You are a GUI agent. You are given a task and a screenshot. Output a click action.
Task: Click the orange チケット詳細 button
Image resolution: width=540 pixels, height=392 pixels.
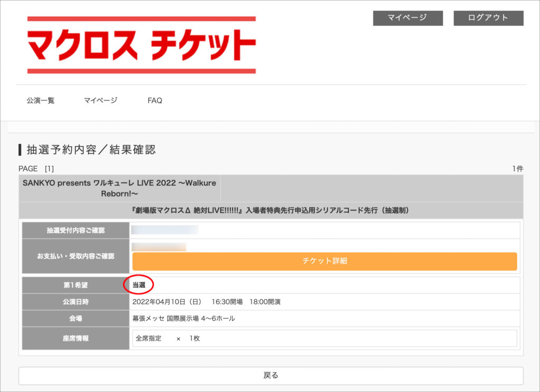[x=324, y=261]
